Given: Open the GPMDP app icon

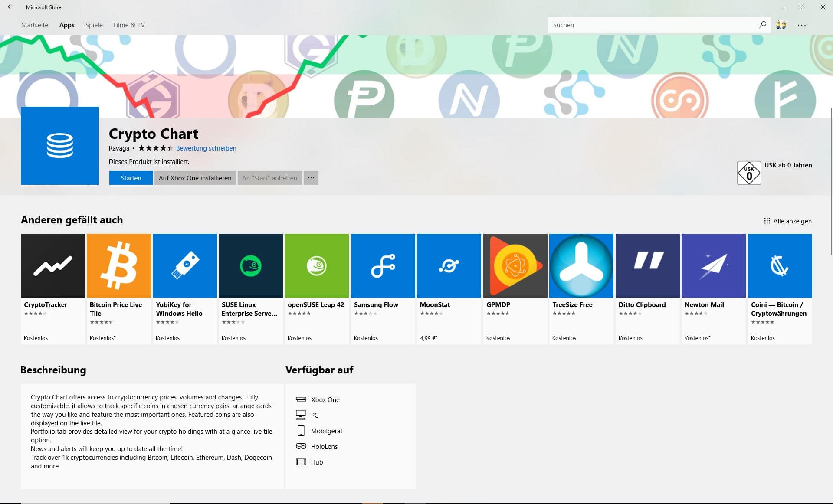Looking at the screenshot, I should [x=515, y=266].
